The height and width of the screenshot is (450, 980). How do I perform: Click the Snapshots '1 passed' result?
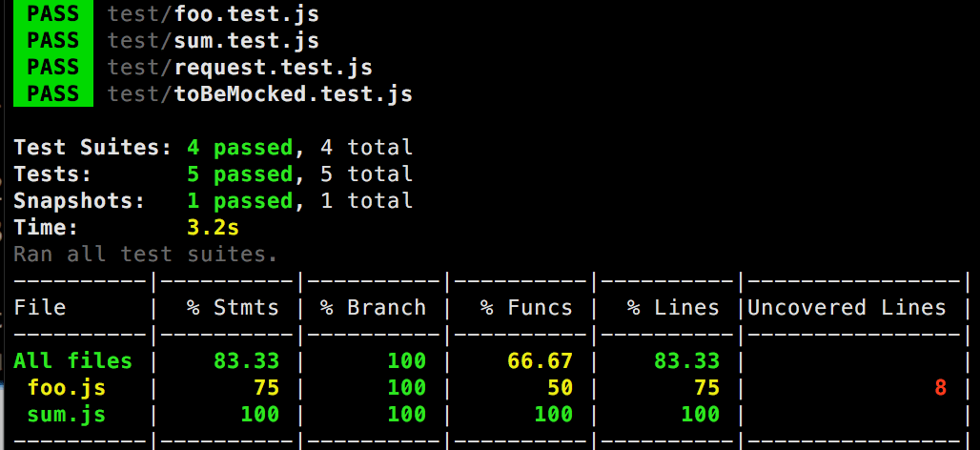pyautogui.click(x=239, y=201)
